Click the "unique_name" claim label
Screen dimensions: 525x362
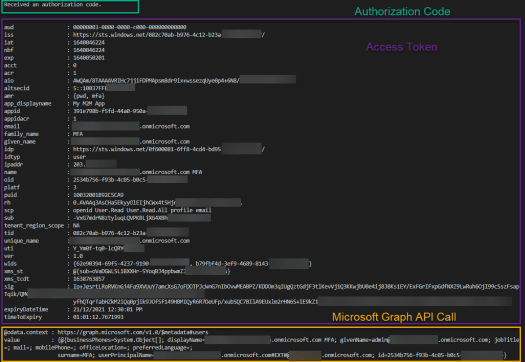coord(21,241)
